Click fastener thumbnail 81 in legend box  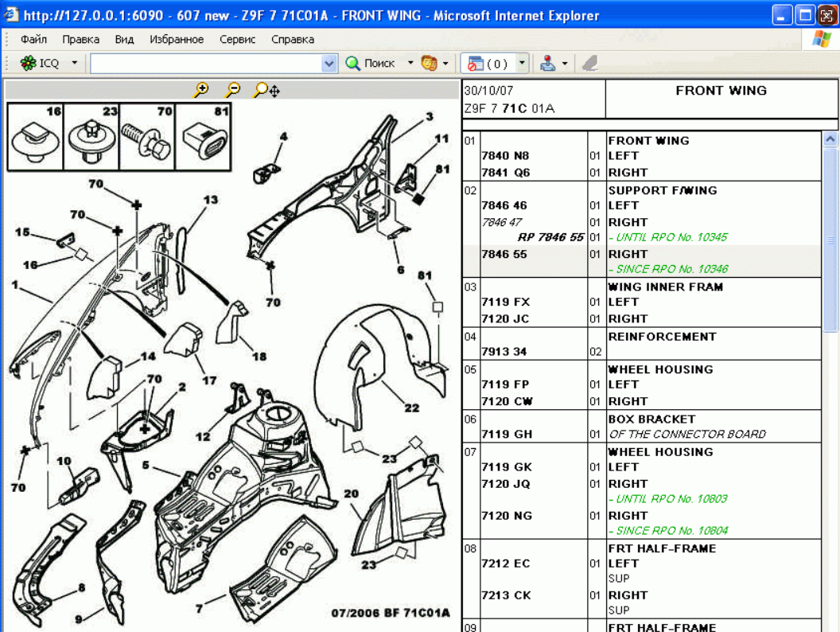click(x=203, y=143)
